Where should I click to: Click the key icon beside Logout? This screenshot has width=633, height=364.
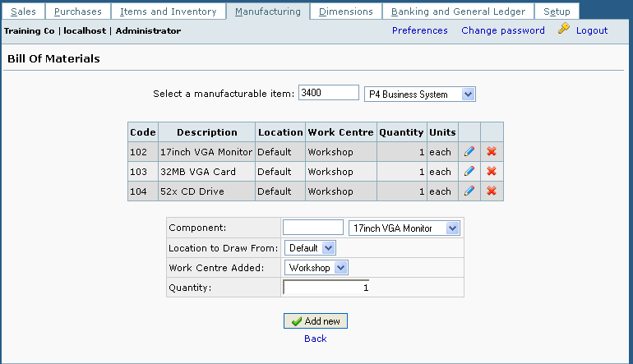pos(563,30)
